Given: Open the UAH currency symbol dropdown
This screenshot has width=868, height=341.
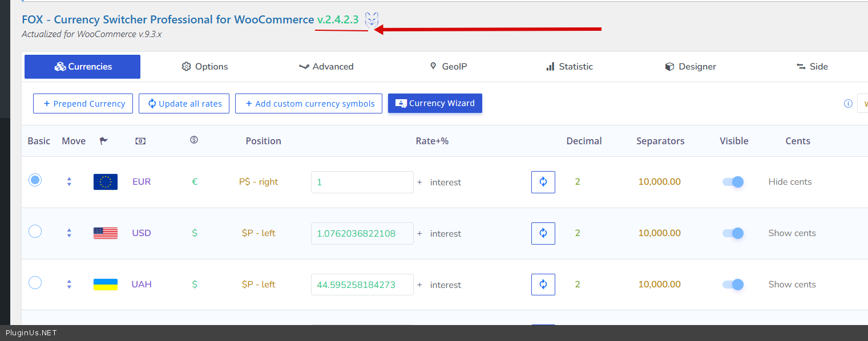Looking at the screenshot, I should 195,285.
